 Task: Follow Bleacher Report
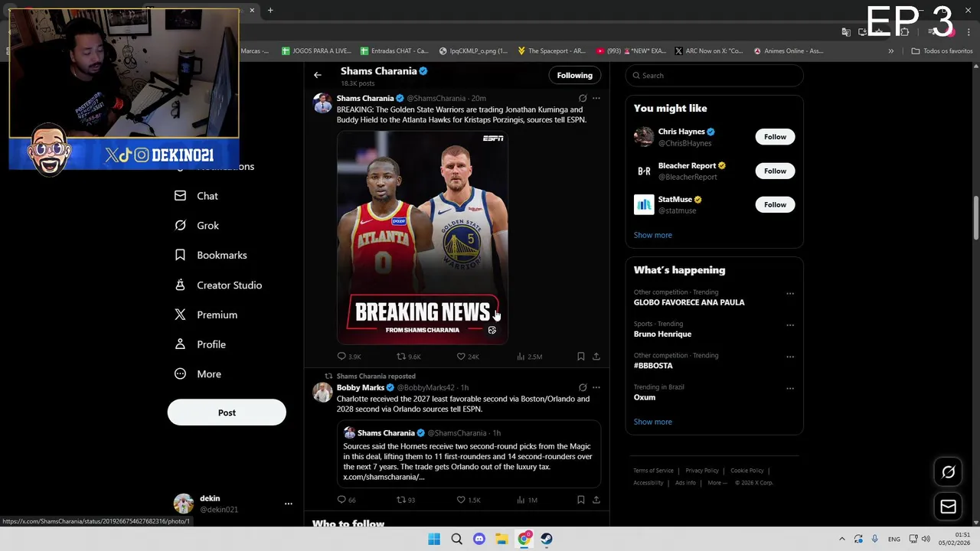(775, 171)
